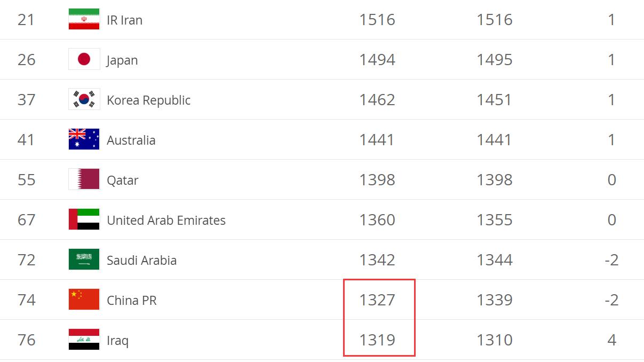Viewport: 644px width, 362px height.
Task: Click Iraq's rank change value 4
Action: (611, 340)
